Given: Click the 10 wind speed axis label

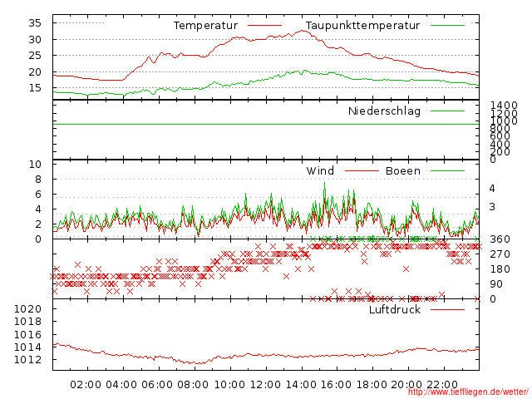Looking at the screenshot, I should (x=35, y=165).
